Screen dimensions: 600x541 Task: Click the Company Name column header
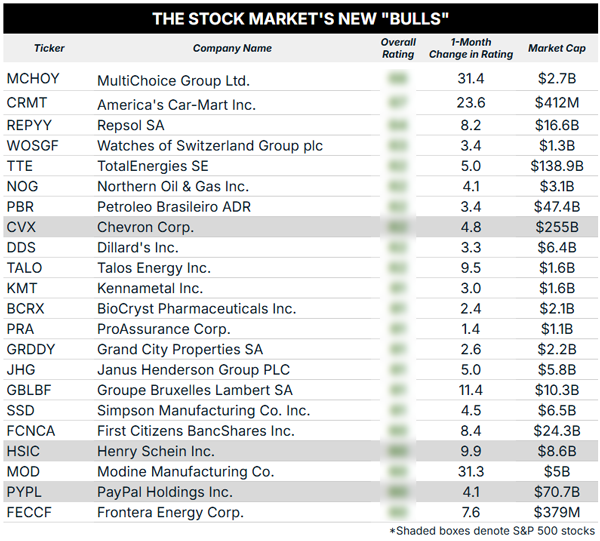pos(232,48)
